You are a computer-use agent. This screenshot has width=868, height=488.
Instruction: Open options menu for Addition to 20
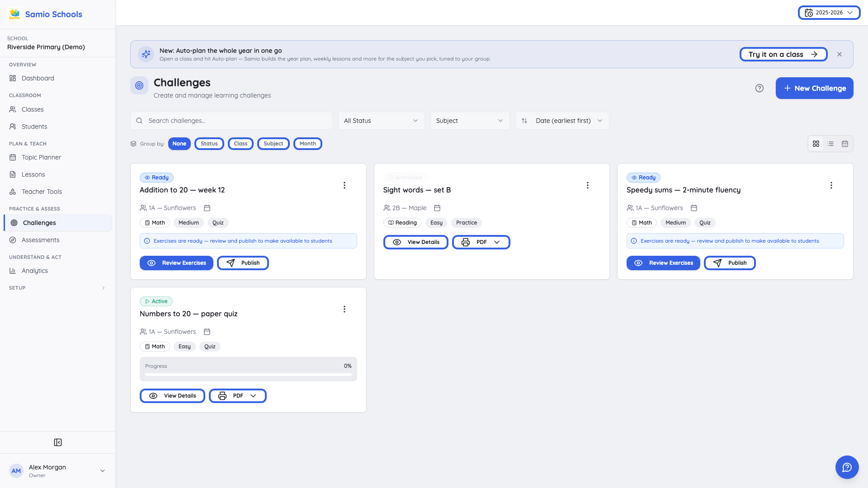344,185
